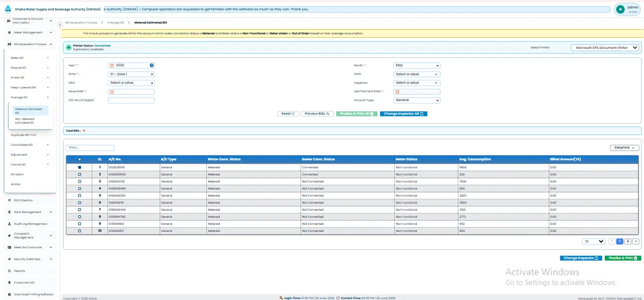Open the Columns dropdown

tap(624, 148)
